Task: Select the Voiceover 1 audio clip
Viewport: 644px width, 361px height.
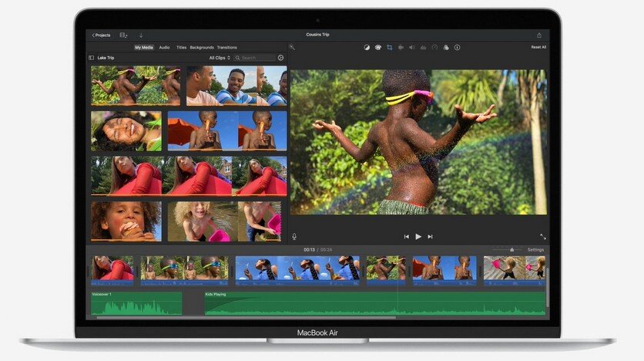Action: (x=136, y=303)
